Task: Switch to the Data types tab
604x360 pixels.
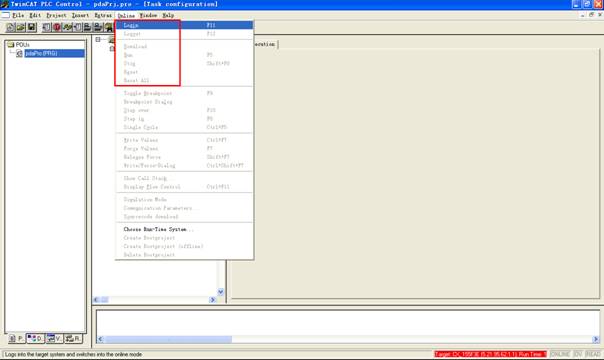Action: pos(36,338)
